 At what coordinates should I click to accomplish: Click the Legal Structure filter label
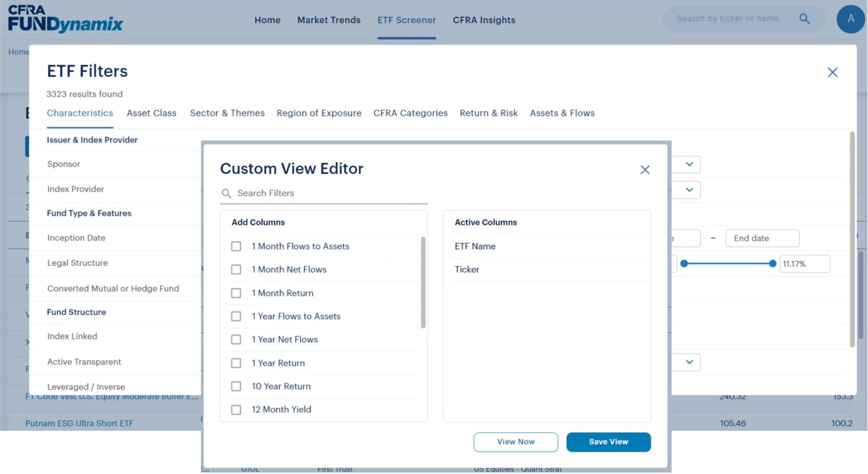(x=78, y=263)
